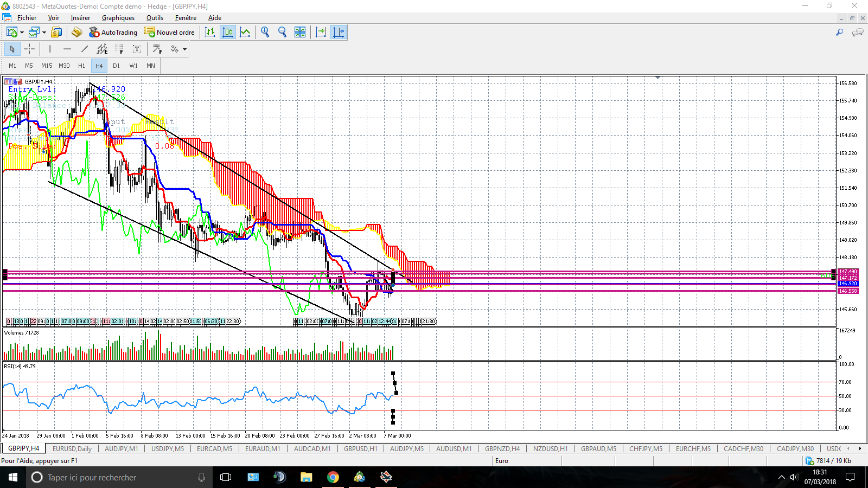Toggle chart auto-scroll to latest bar
This screenshot has height=488, width=868.
tap(321, 32)
